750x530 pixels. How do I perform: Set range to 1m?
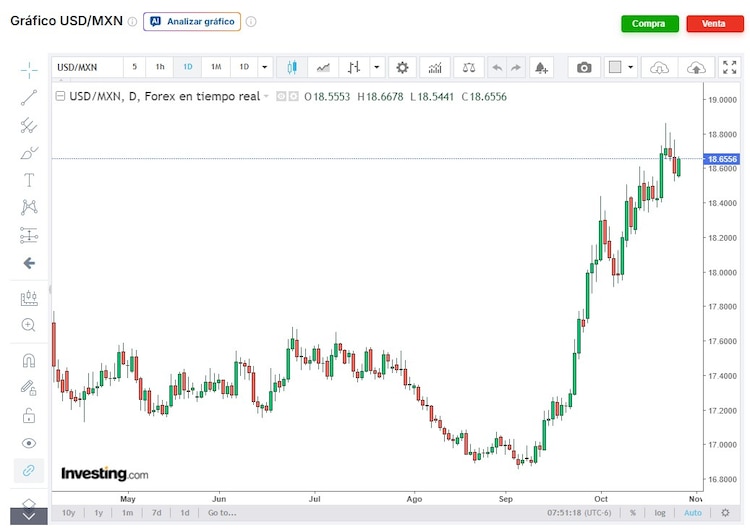coord(127,513)
